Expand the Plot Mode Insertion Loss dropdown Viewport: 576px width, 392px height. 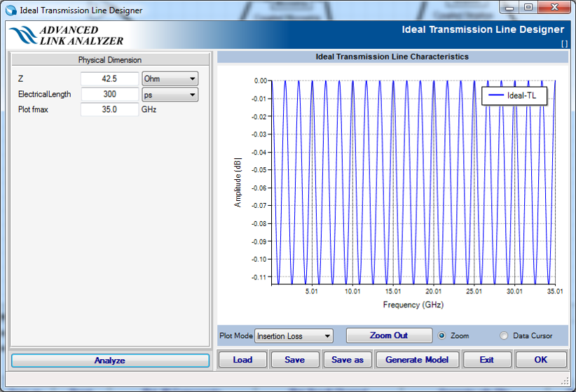pyautogui.click(x=294, y=336)
